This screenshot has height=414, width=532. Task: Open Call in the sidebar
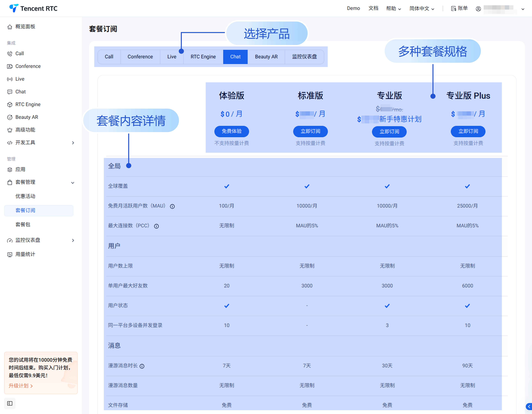(19, 53)
